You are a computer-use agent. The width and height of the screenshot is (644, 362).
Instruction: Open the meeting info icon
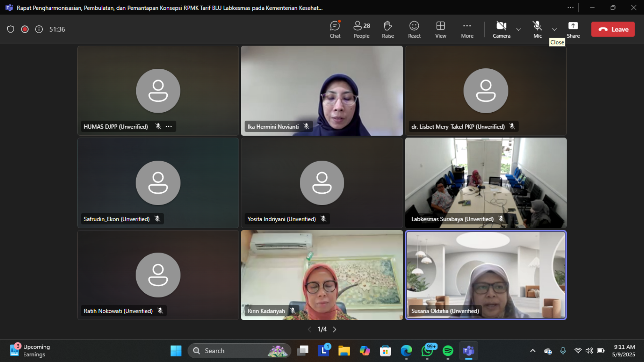click(x=39, y=29)
